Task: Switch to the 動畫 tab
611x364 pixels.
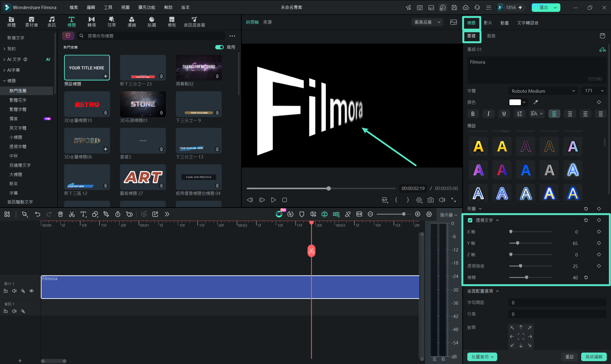Action: click(504, 23)
